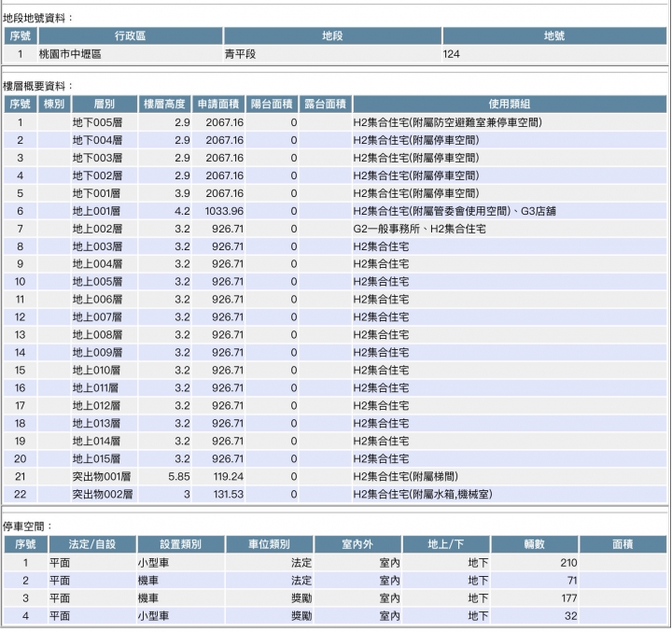The width and height of the screenshot is (672, 632).
Task: Select the 地上002層 row label
Action: pos(97,229)
